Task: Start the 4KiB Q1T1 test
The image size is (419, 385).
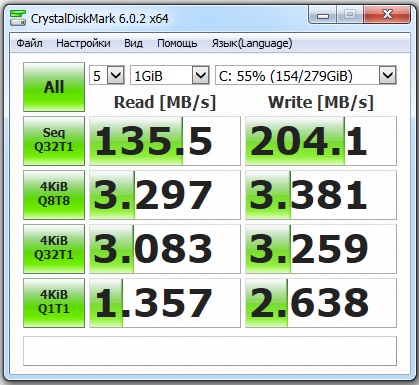Action: [54, 303]
